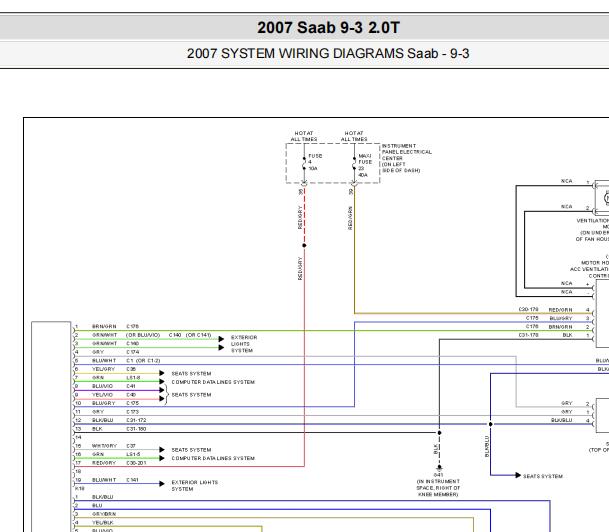This screenshot has height=532, width=609.
Task: Click the "NCA" label at ventilation motor pin 2
Action: tap(567, 207)
